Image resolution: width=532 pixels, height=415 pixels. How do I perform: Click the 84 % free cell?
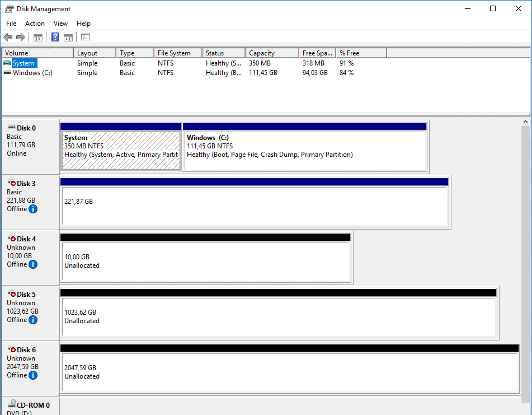[346, 73]
